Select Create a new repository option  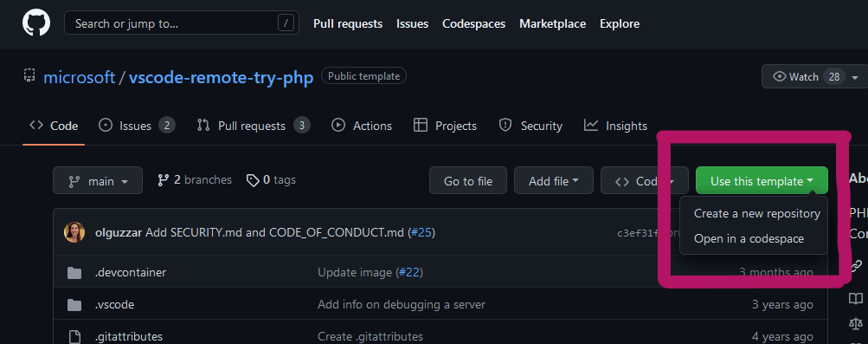coord(756,213)
